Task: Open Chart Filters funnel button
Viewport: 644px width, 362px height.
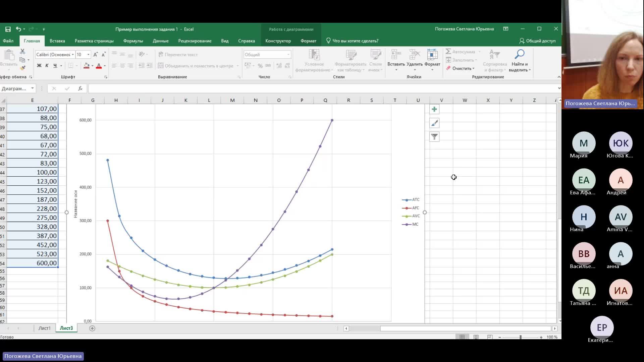Action: pos(434,137)
